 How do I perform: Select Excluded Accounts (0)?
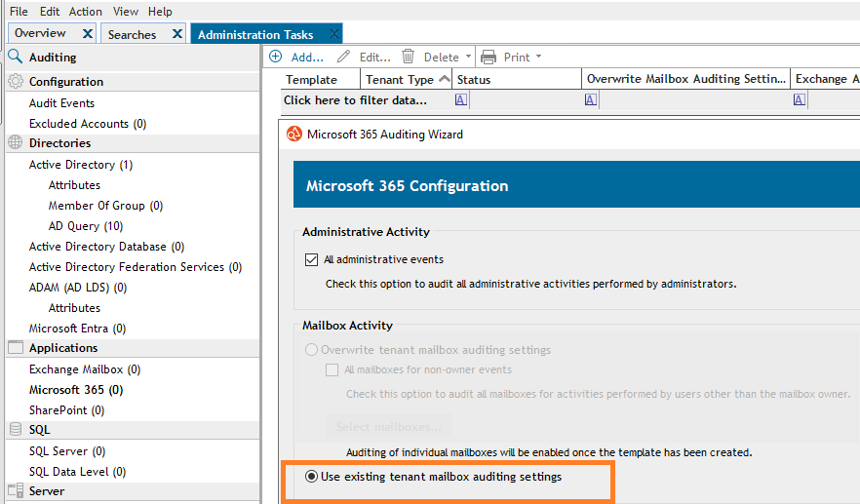pos(88,124)
